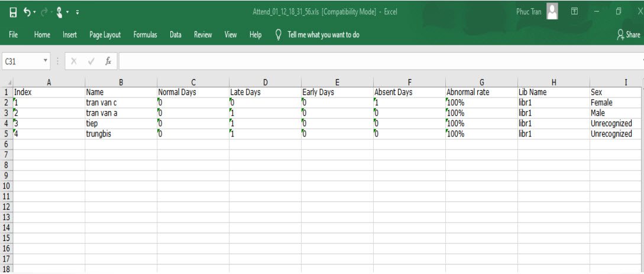Viewport: 644px width, 274px height.
Task: Click the Tell me what you want to do box
Action: [x=323, y=35]
